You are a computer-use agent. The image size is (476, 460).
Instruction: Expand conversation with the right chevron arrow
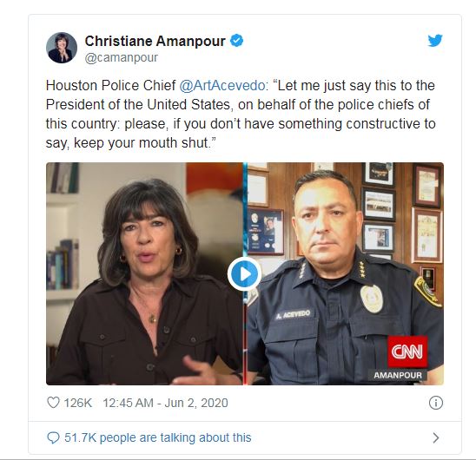tap(436, 437)
